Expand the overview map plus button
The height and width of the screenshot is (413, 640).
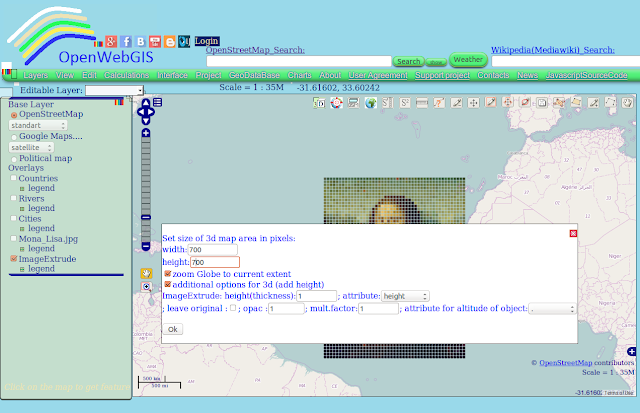[x=631, y=351]
